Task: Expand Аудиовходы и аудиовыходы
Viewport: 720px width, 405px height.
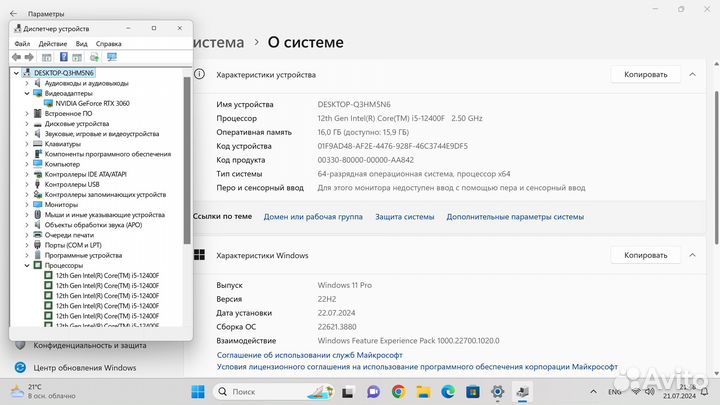Action: [27, 83]
